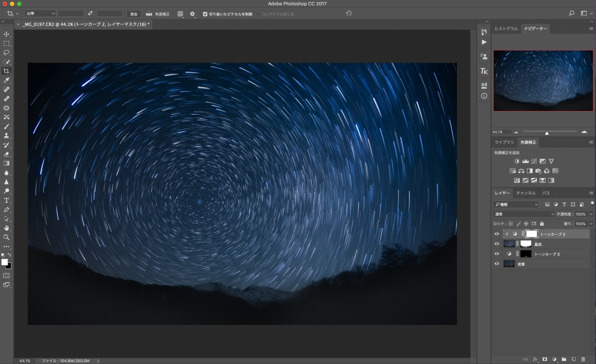
Task: Adjust the navigator zoom slider handle
Action: (546, 133)
